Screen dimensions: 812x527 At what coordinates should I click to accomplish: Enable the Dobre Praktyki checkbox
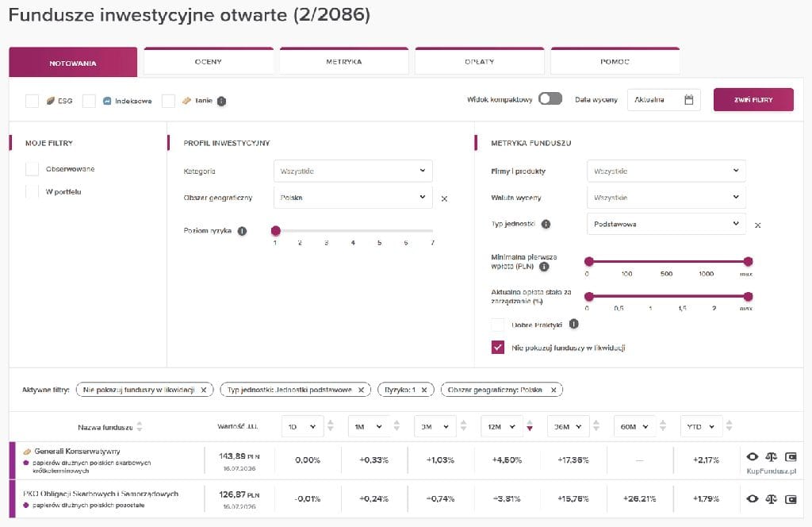(x=498, y=325)
